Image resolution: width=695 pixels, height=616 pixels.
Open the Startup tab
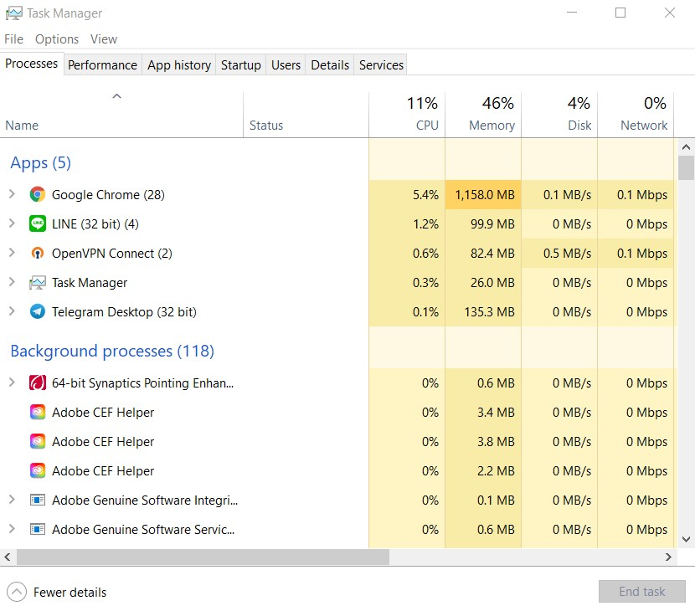(x=240, y=65)
